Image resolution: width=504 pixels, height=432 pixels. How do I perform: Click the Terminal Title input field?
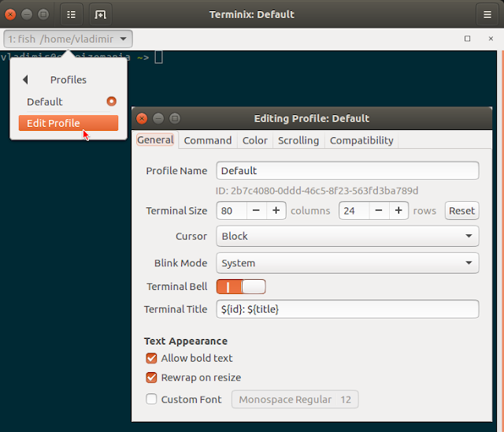pos(347,309)
